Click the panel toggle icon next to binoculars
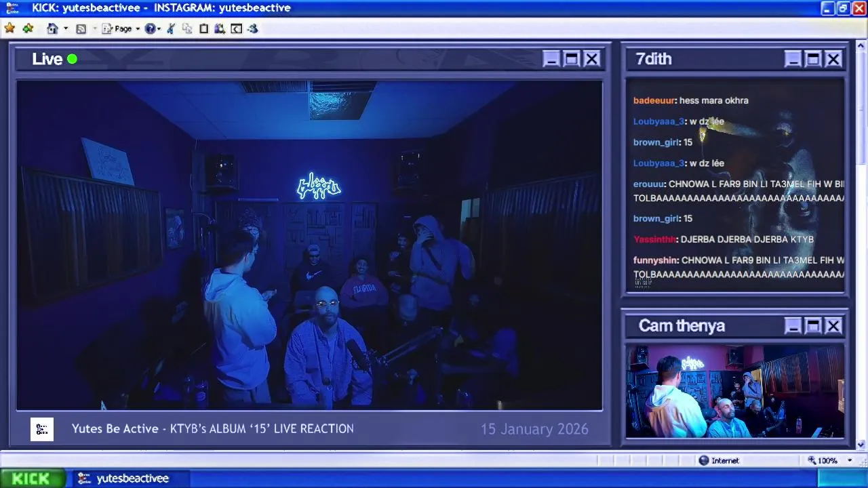868x488 pixels. coord(236,28)
